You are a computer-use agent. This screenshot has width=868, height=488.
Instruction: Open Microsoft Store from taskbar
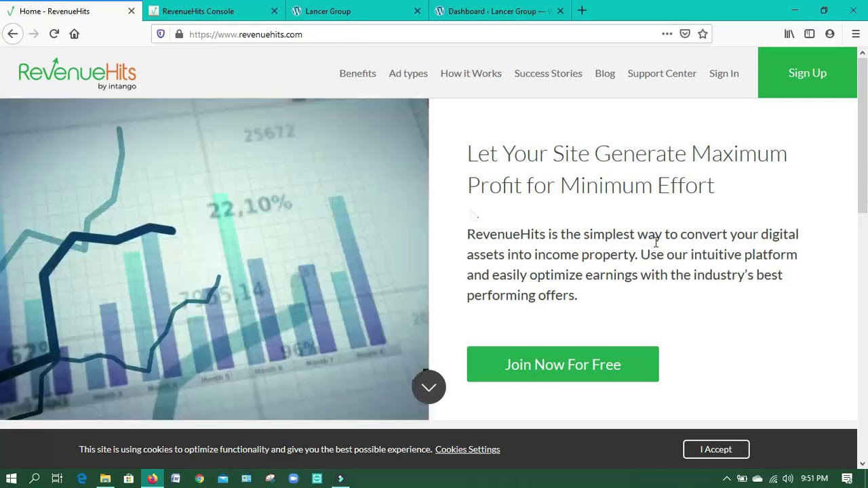coord(128,479)
